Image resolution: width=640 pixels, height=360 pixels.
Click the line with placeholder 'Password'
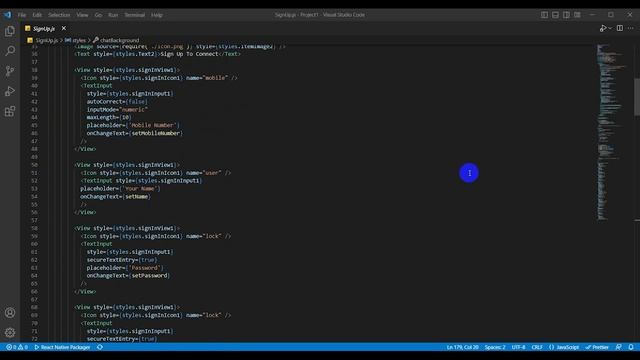[x=125, y=268]
